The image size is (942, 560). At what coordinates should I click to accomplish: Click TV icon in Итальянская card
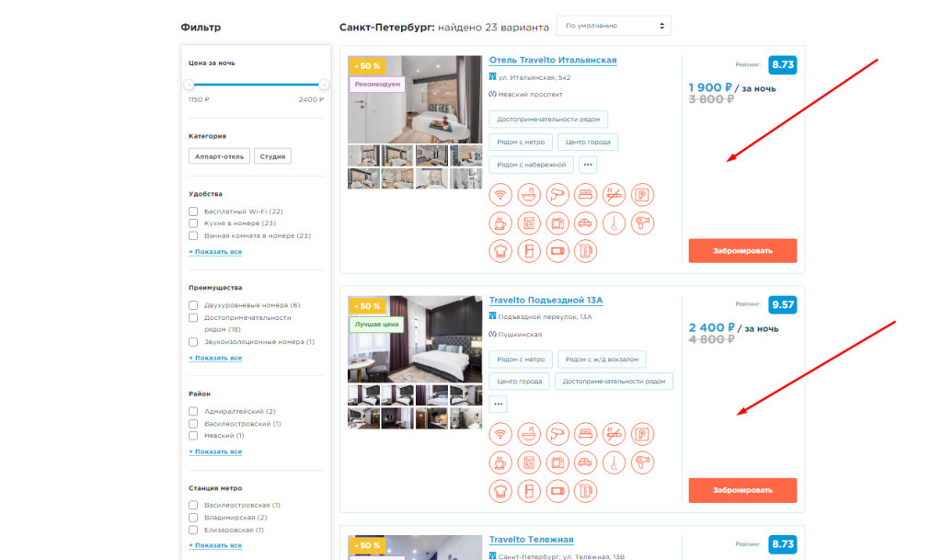(x=557, y=223)
